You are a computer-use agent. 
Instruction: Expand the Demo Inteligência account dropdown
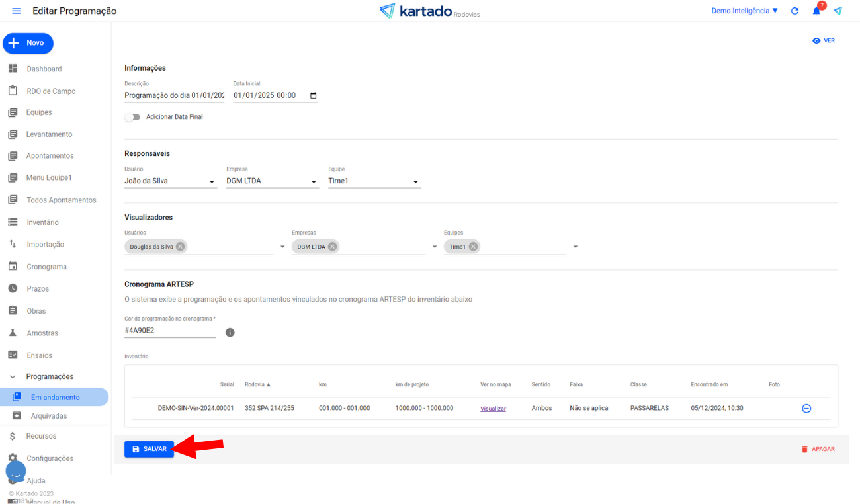pos(744,11)
